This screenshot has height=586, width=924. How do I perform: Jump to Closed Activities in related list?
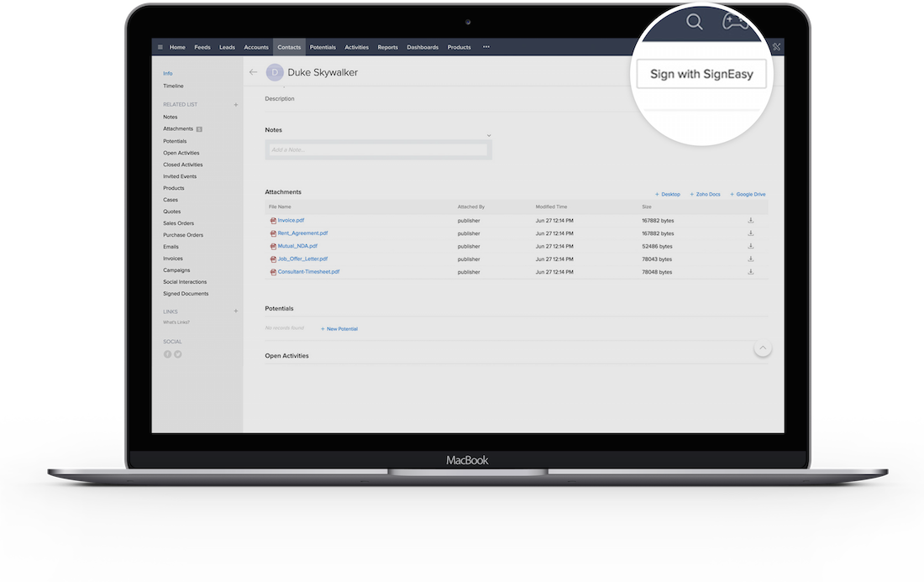(182, 165)
